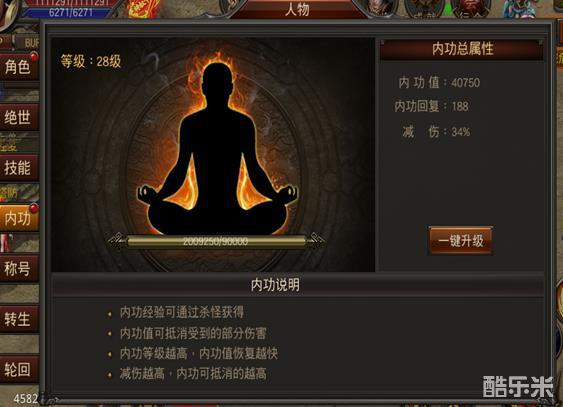Viewport: 563px width, 407px height.
Task: Click the 人物 panel title header
Action: tap(297, 9)
